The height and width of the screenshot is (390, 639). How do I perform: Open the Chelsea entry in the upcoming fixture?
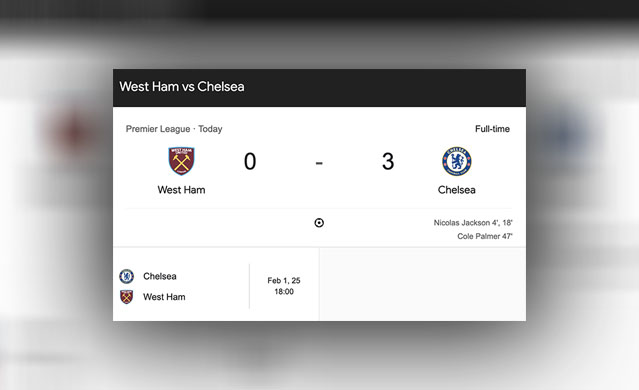click(160, 276)
